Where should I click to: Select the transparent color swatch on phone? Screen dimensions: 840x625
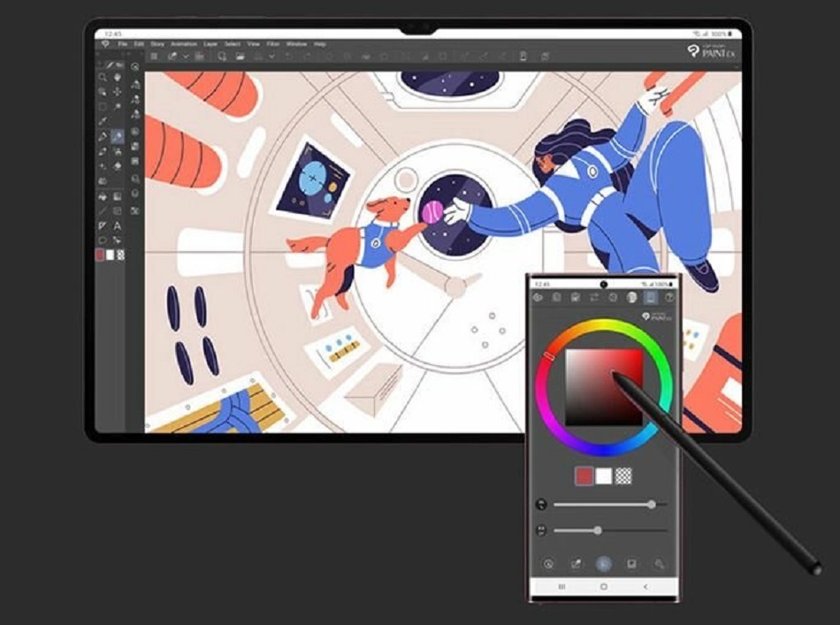pos(624,476)
